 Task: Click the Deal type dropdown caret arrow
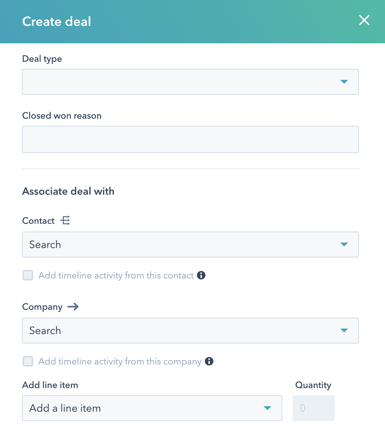(344, 82)
